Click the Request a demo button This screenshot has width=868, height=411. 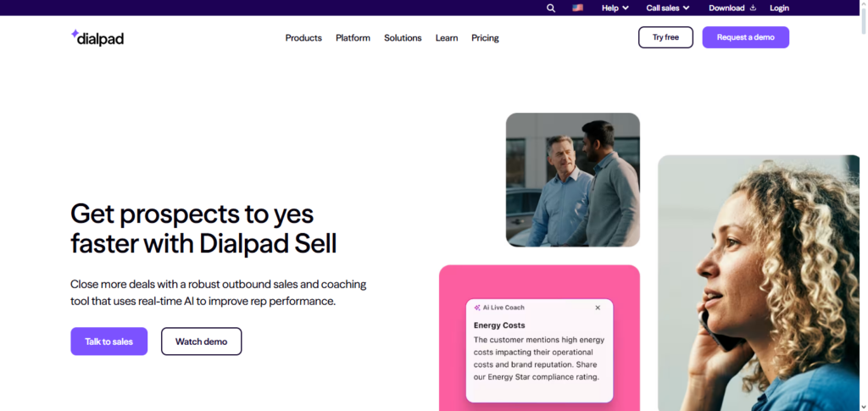click(x=746, y=37)
